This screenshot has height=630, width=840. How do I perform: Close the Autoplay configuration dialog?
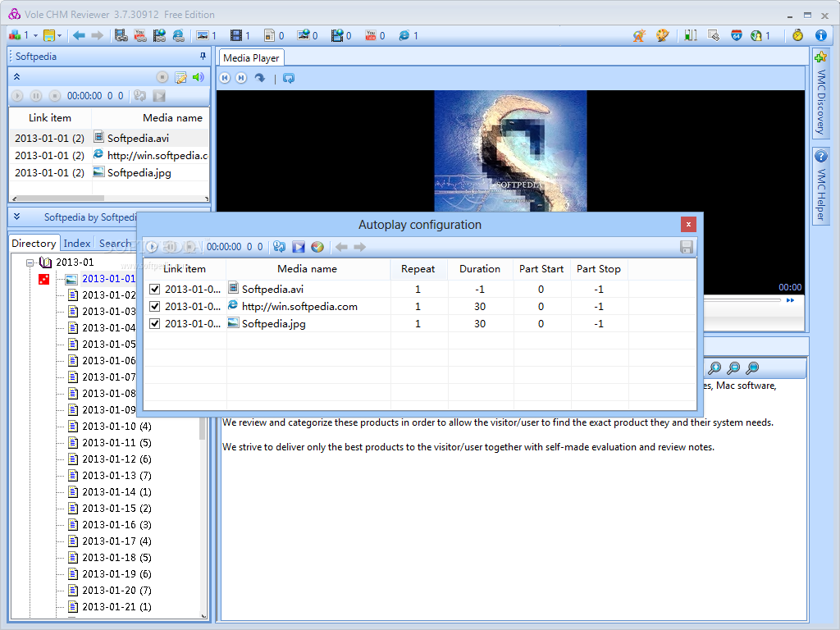[688, 224]
